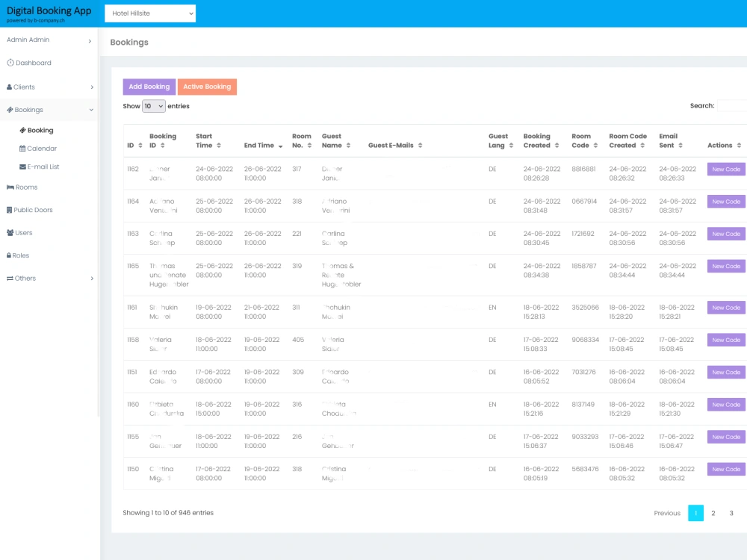
Task: Click New Code for booking 1161
Action: point(726,308)
